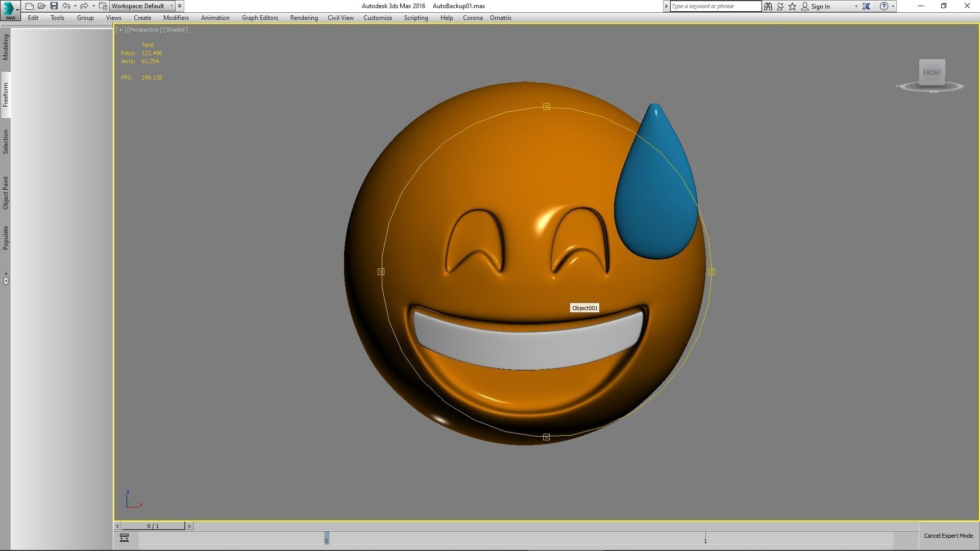This screenshot has height=551, width=980.
Task: Open the Group menu
Action: click(85, 18)
